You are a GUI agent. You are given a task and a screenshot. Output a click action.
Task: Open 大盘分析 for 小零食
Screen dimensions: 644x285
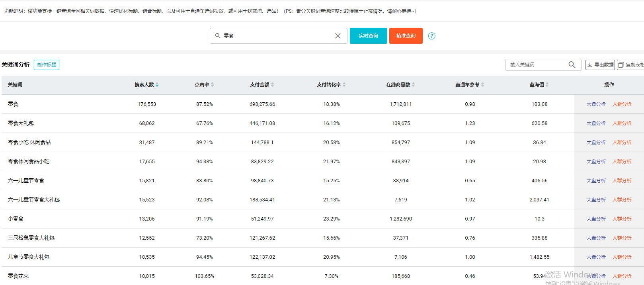pos(596,219)
